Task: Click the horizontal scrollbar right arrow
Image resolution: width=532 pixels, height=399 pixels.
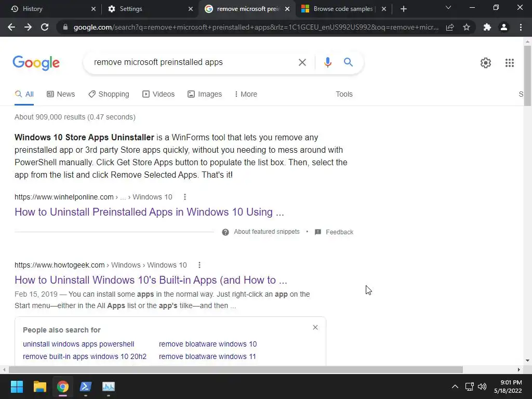Action: click(x=519, y=369)
